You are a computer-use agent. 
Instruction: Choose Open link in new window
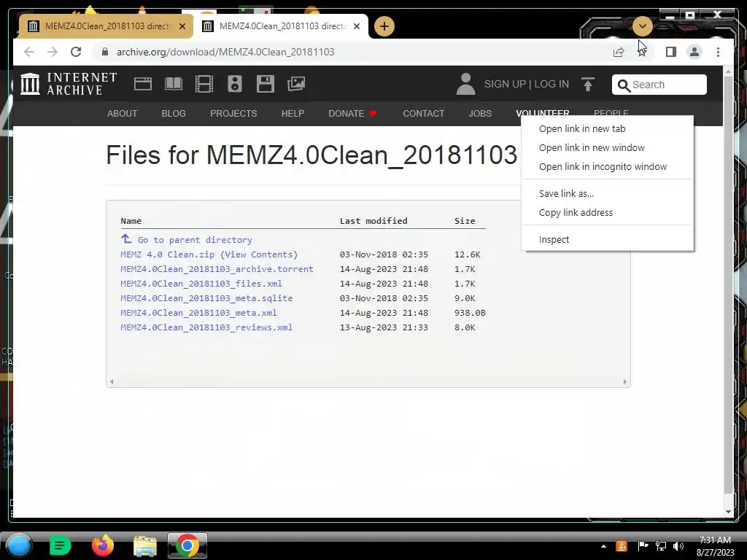point(591,147)
